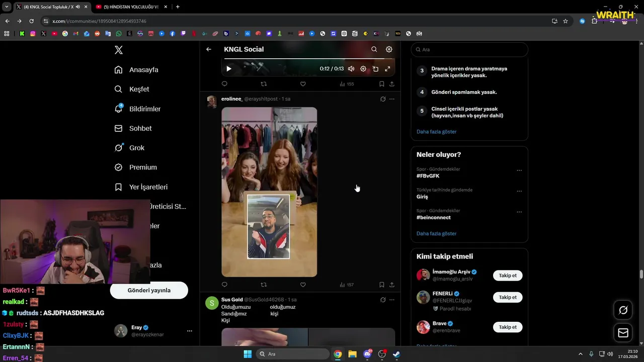Open a new browser tab
Image resolution: width=644 pixels, height=362 pixels.
click(178, 7)
